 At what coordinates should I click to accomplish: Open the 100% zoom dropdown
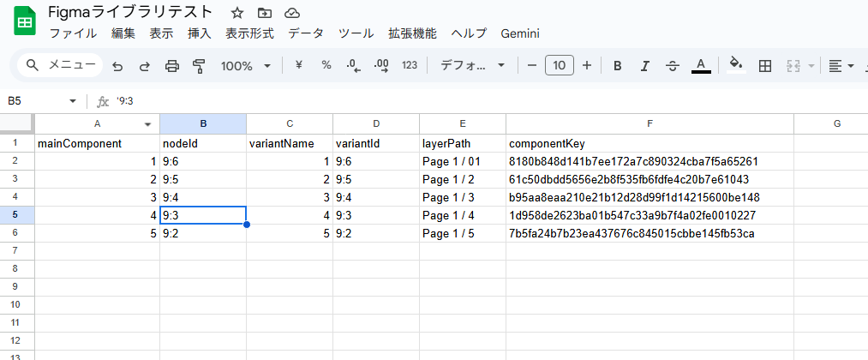tap(245, 66)
